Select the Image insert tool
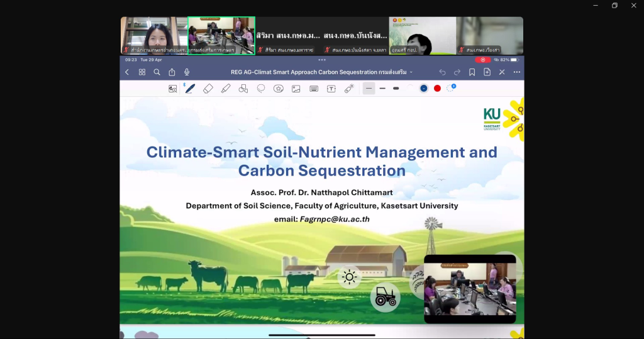This screenshot has height=339, width=644. (296, 89)
